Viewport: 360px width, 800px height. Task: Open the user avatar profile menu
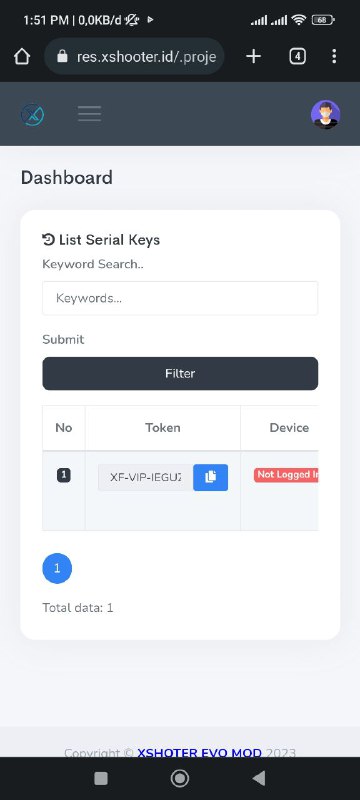[x=325, y=114]
